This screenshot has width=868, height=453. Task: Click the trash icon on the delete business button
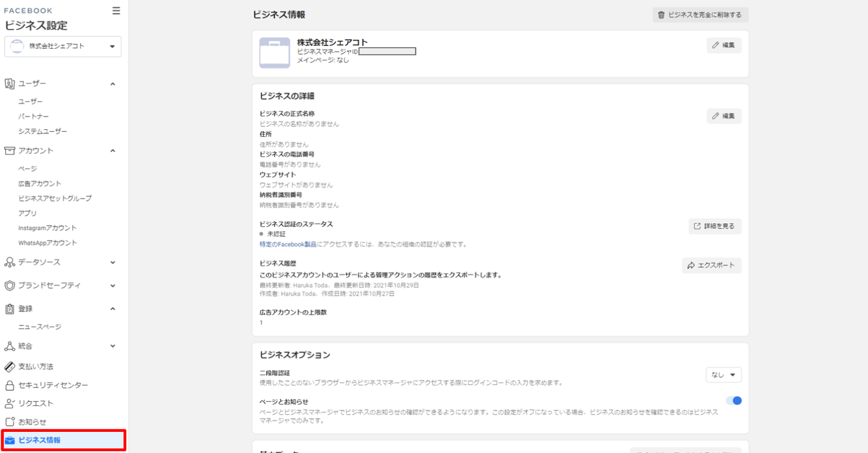point(661,15)
